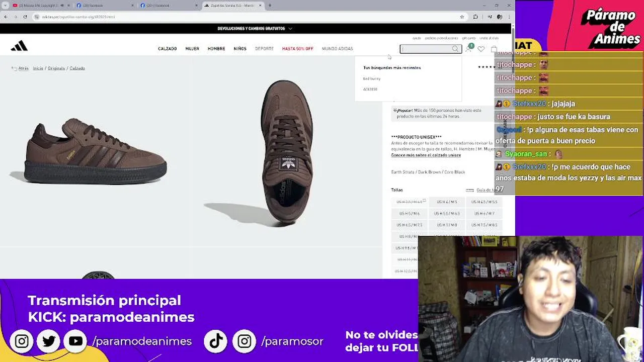Select recent search 'bad bunny'

[372, 78]
